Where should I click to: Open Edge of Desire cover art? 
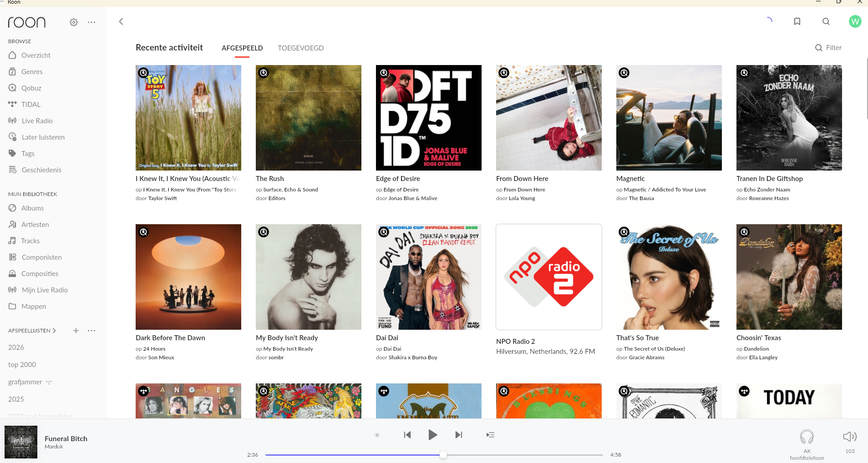(429, 118)
